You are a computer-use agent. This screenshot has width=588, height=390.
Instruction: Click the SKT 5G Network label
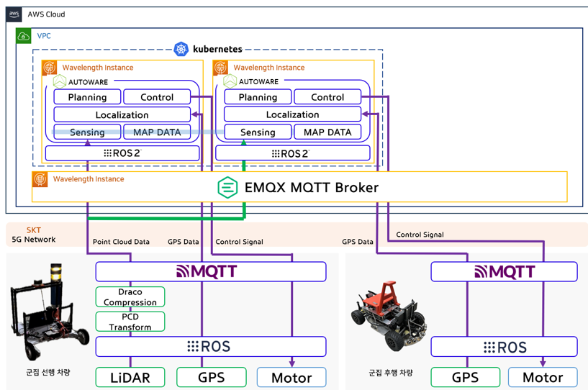pyautogui.click(x=33, y=235)
